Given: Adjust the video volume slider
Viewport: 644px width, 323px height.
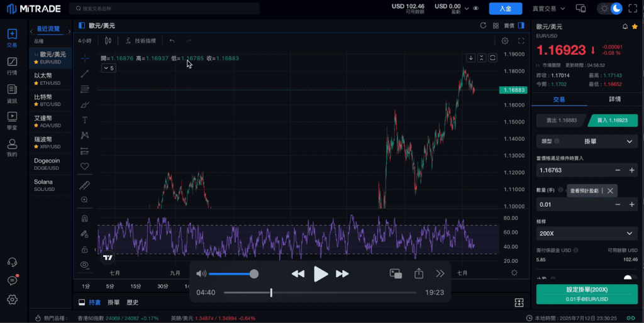Looking at the screenshot, I should pos(233,274).
